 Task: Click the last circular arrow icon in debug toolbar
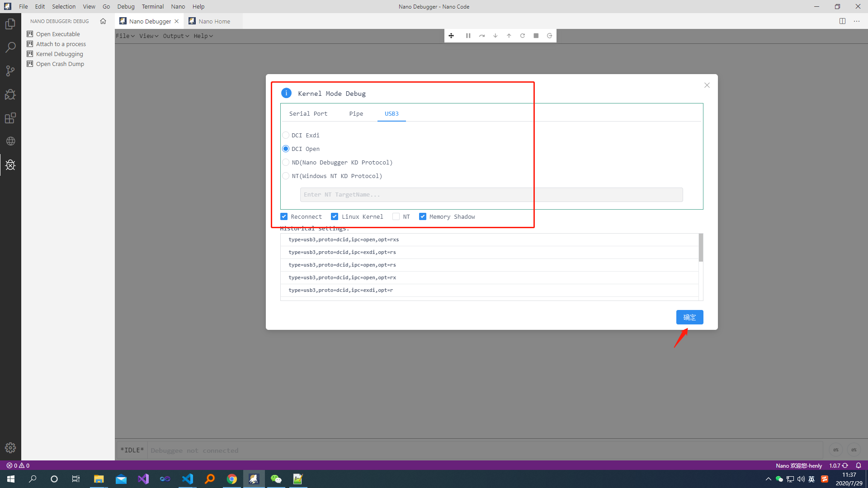click(x=550, y=36)
